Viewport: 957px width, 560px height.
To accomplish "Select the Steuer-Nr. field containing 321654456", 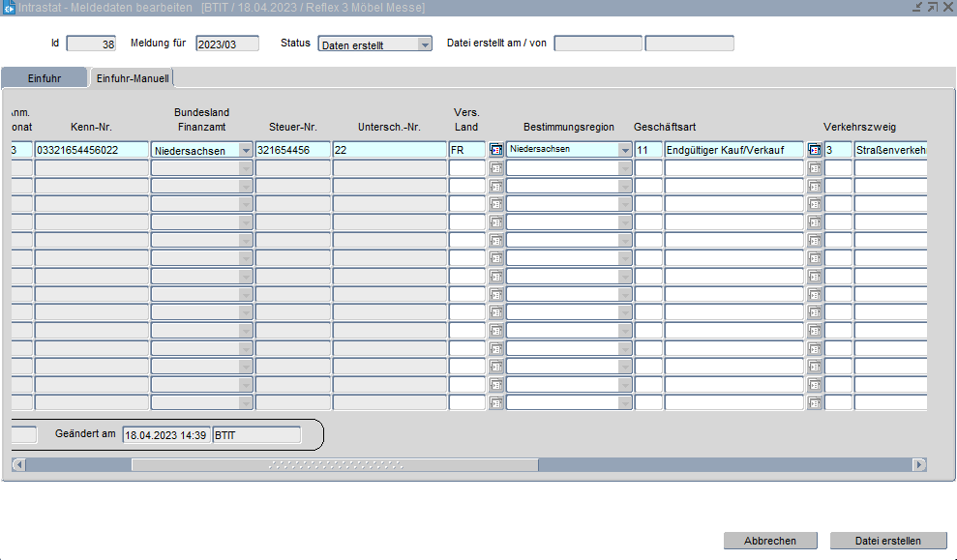I will click(x=292, y=150).
